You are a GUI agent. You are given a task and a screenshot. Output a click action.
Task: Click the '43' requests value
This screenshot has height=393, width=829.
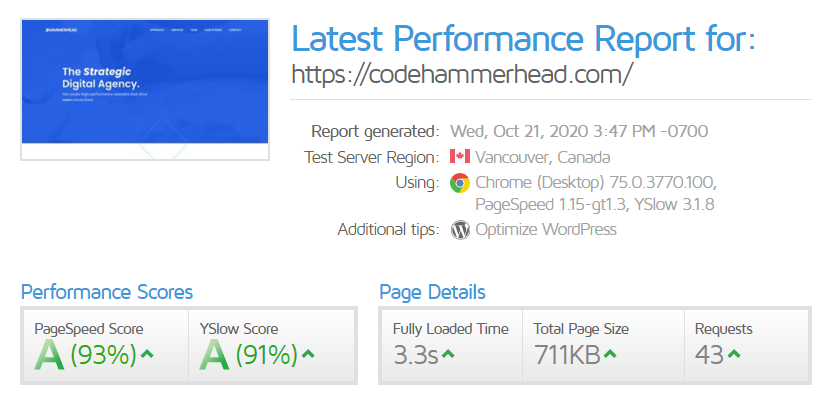pyautogui.click(x=710, y=355)
